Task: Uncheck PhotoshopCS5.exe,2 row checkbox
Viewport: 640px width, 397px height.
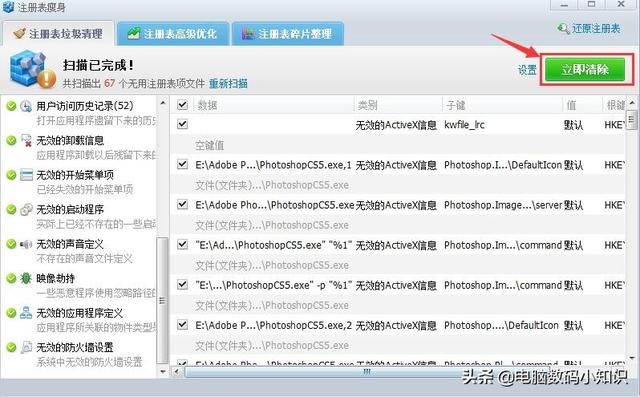Action: [182, 325]
